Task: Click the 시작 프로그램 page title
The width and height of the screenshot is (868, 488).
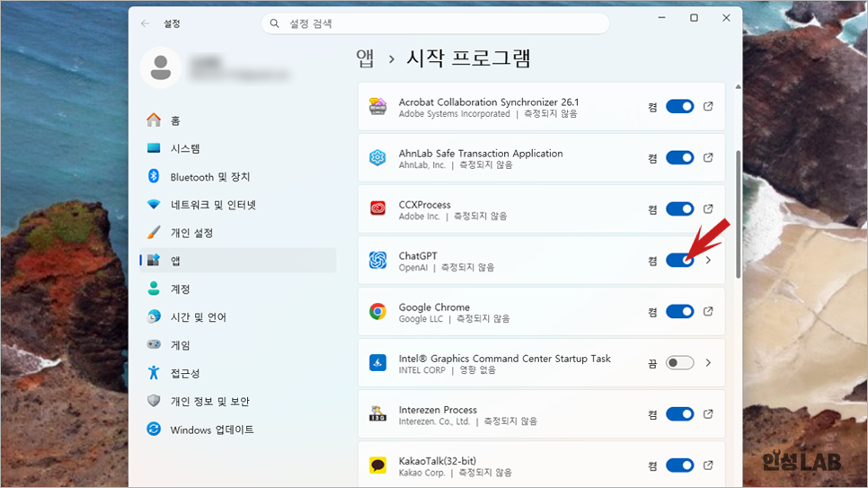Action: coord(468,58)
